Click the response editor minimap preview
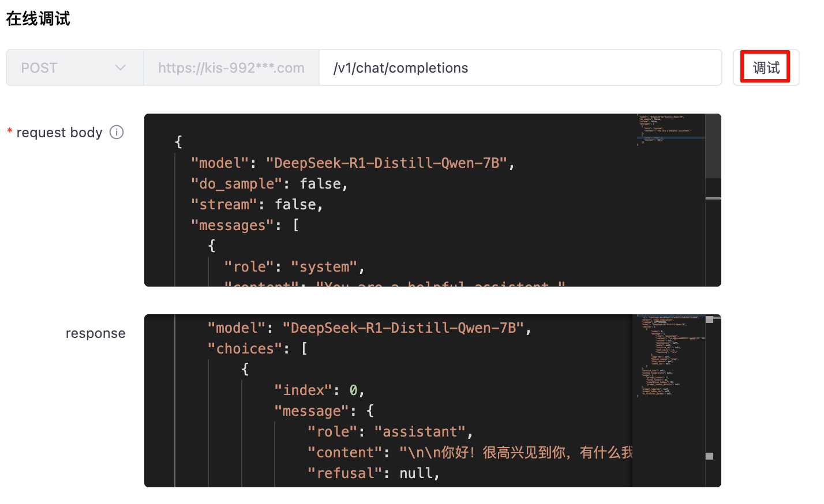This screenshot has width=824, height=504. (x=668, y=356)
